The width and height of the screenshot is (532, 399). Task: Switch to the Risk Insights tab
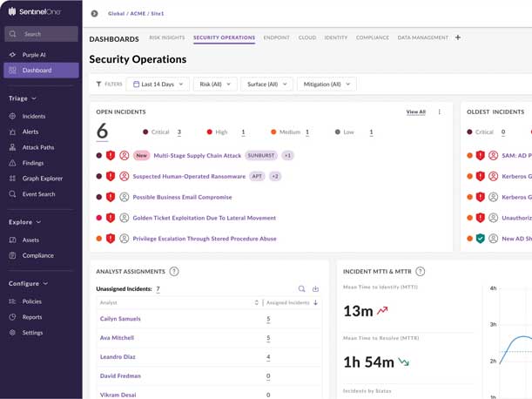(x=166, y=38)
